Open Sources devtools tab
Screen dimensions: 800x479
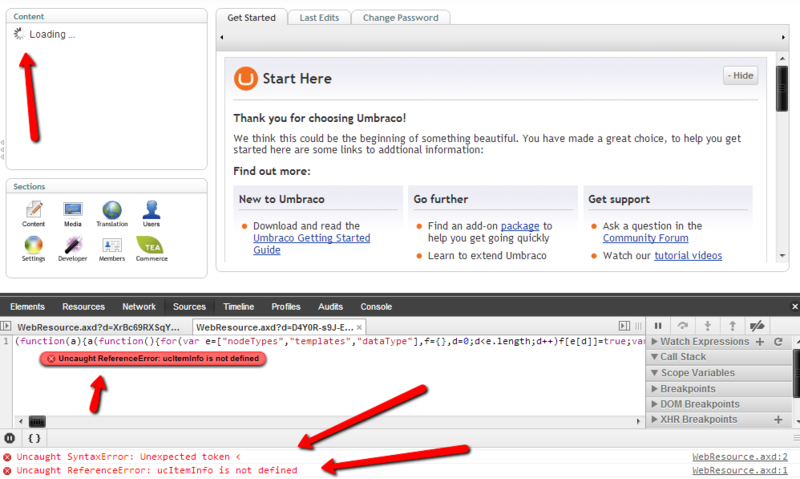pos(189,307)
